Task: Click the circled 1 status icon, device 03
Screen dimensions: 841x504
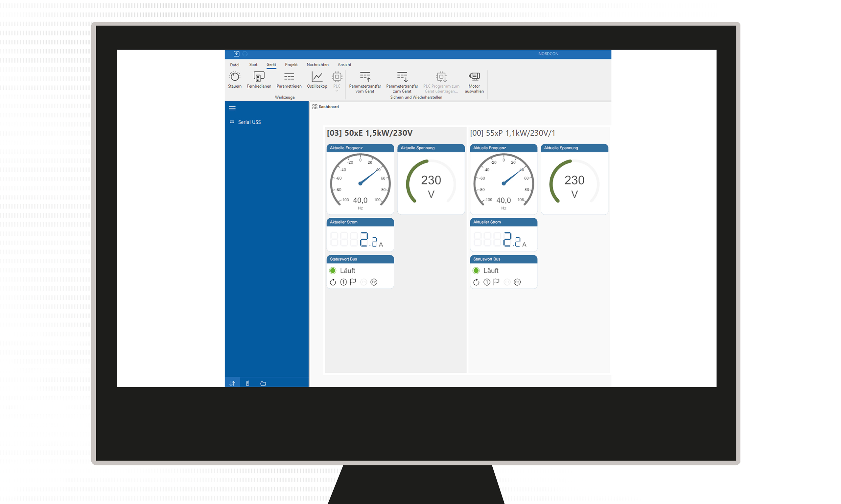Action: [x=343, y=282]
